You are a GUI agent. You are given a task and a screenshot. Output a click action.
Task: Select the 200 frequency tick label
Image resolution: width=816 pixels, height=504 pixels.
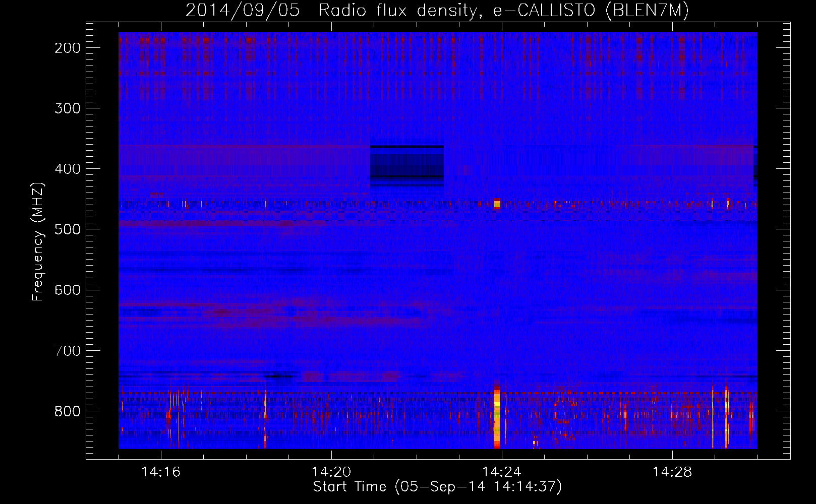(68, 48)
